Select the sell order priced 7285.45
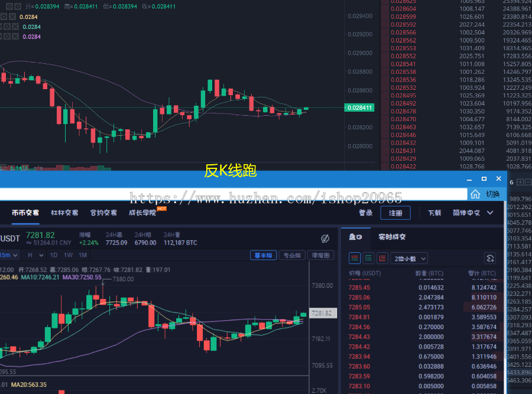Screen dimensions: 532x394 tap(423, 288)
